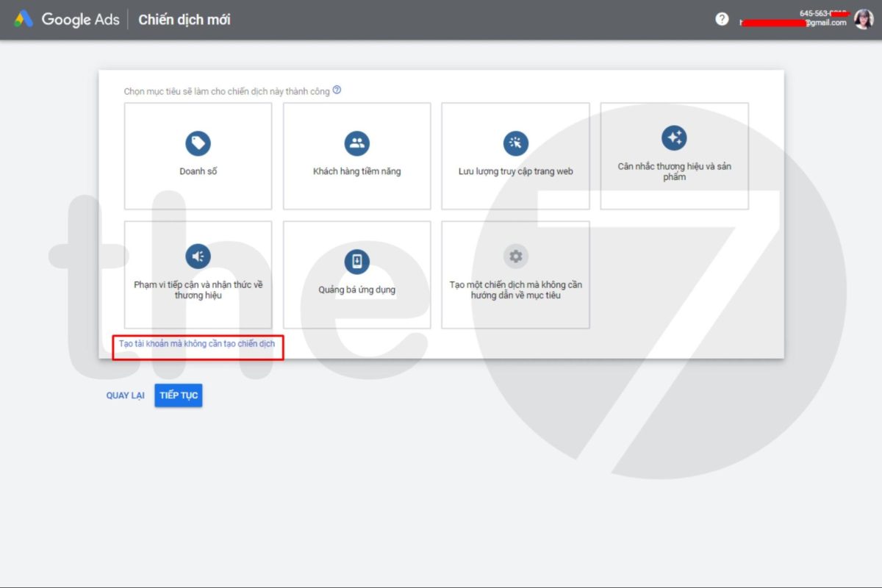Click the 'Lưu lượng truy cập trang web' label
The height and width of the screenshot is (588, 882).
[x=515, y=172]
